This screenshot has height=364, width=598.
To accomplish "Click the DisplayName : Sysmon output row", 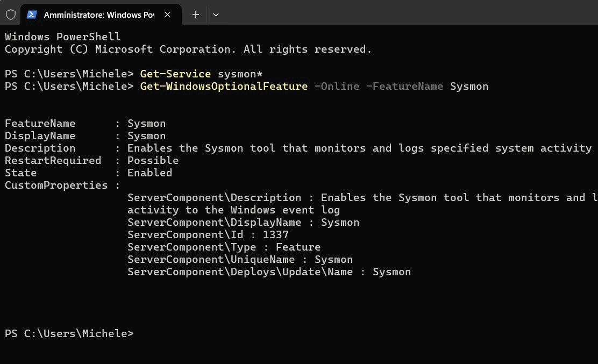I will click(x=86, y=135).
